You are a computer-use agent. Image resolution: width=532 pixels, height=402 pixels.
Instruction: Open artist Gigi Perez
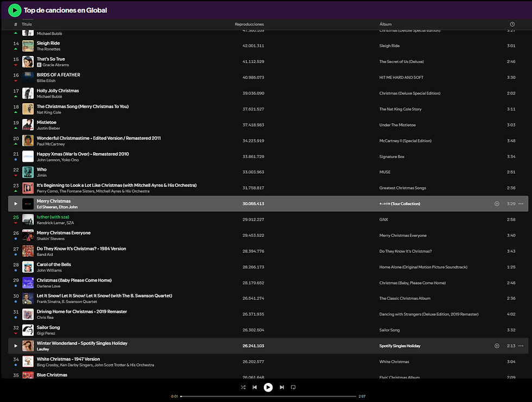tap(46, 334)
